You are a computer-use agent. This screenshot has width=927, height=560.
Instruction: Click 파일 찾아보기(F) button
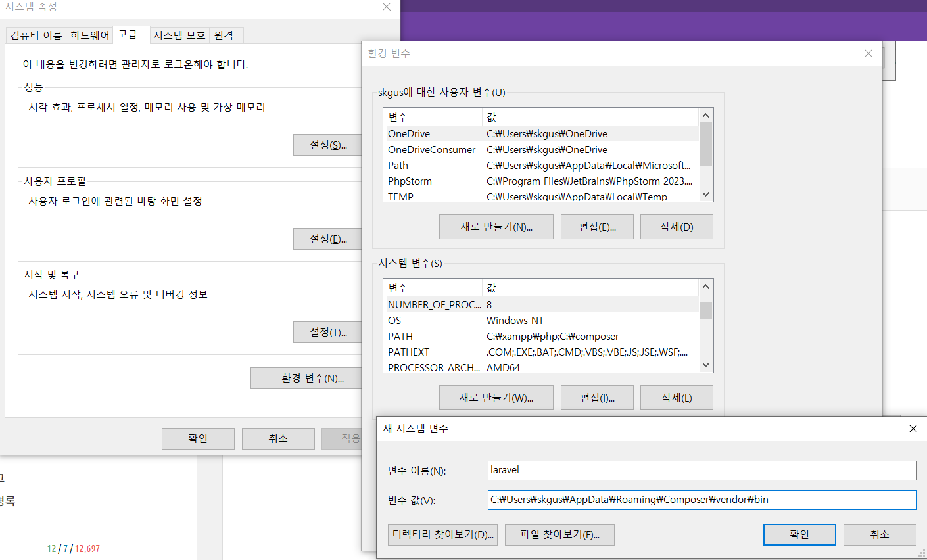(x=559, y=534)
